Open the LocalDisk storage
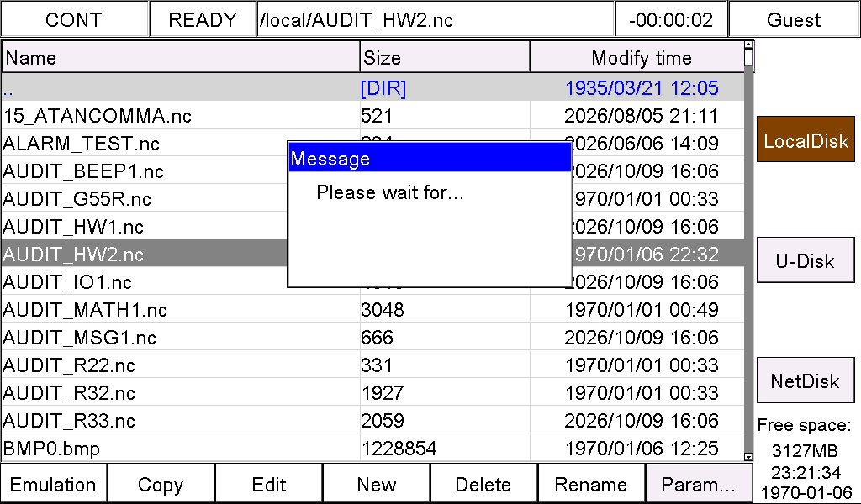This screenshot has width=861, height=504. [x=806, y=139]
